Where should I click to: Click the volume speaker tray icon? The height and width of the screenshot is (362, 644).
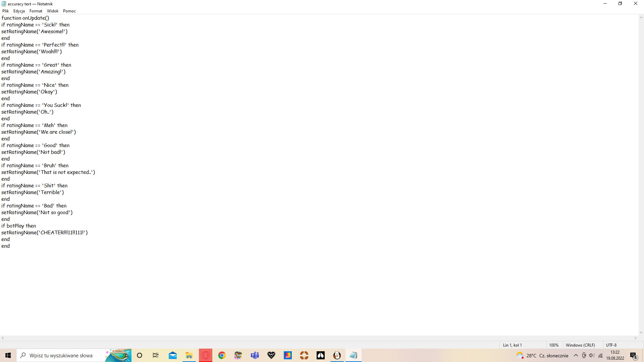[592, 355]
